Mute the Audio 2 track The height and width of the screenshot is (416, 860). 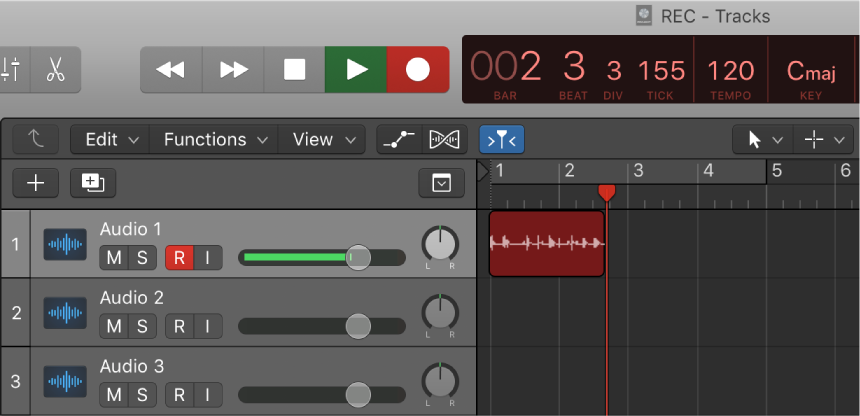114,327
